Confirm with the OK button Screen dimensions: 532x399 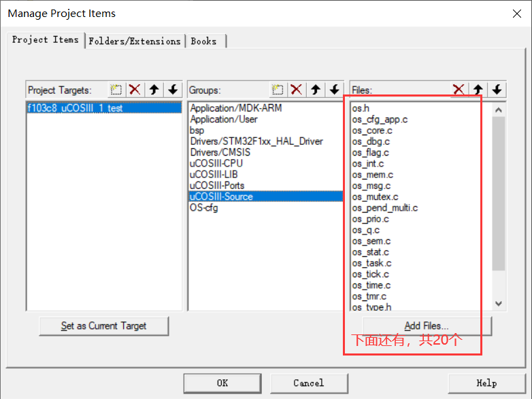222,383
